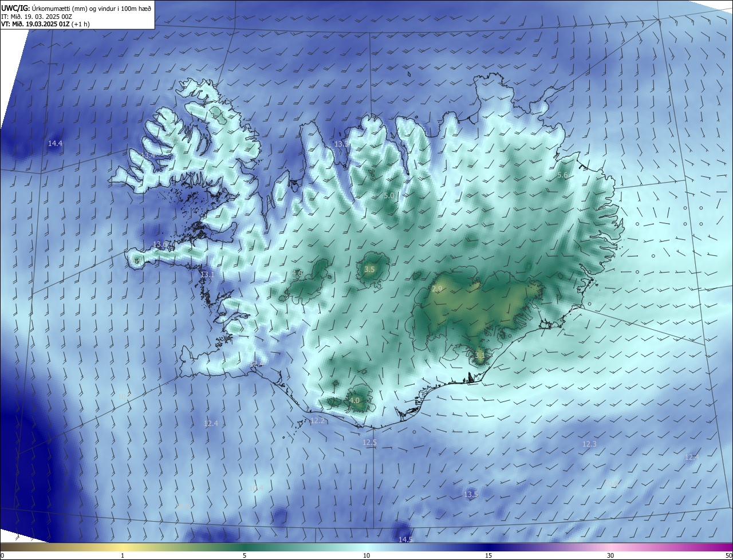733x560 pixels.
Task: Click the color scale label 15
Action: coord(488,555)
